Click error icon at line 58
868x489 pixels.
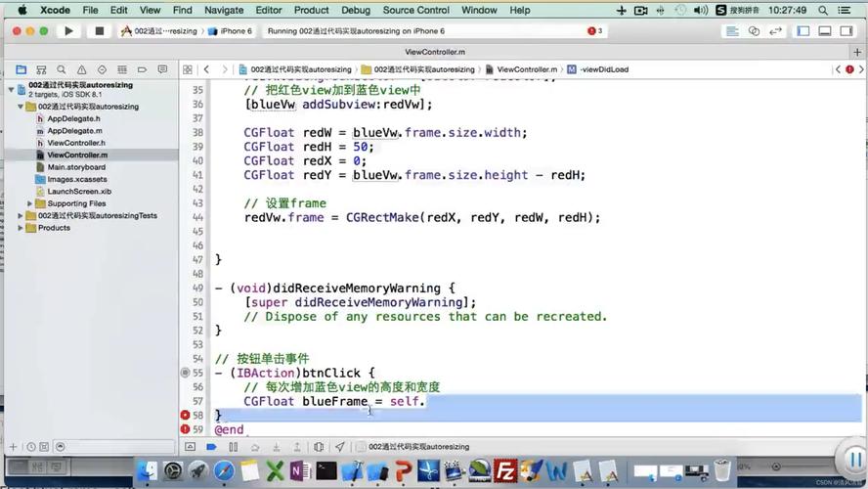point(185,415)
